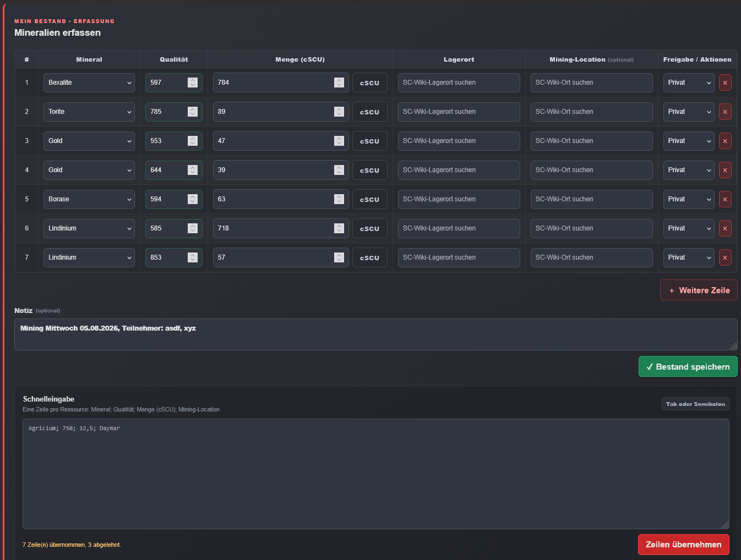Remove row 6 Lindinium entry

pyautogui.click(x=725, y=228)
